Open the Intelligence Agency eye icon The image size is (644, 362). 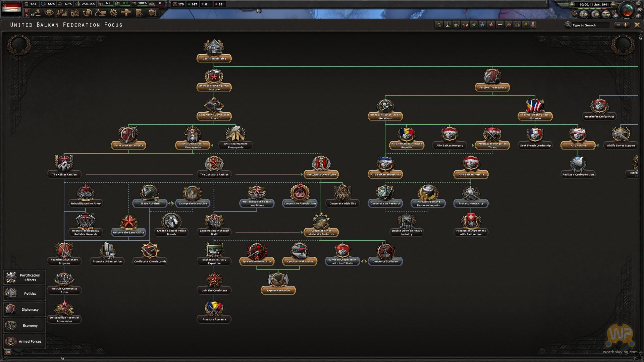click(49, 13)
